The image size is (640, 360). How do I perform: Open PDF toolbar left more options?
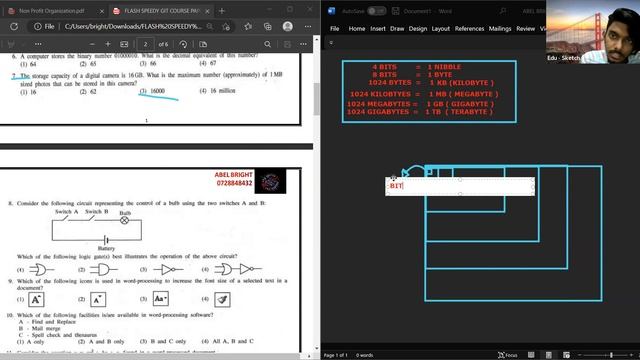tap(38, 44)
